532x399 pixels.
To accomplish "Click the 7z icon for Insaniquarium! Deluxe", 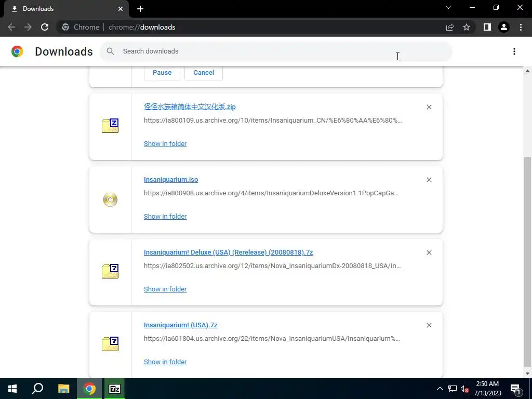I will [110, 271].
